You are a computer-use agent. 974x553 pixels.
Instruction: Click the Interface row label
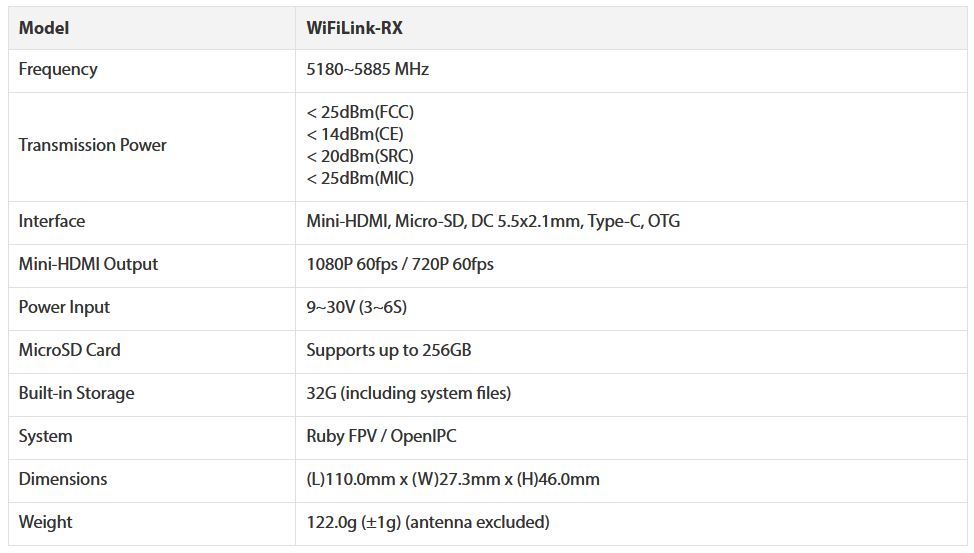(52, 221)
